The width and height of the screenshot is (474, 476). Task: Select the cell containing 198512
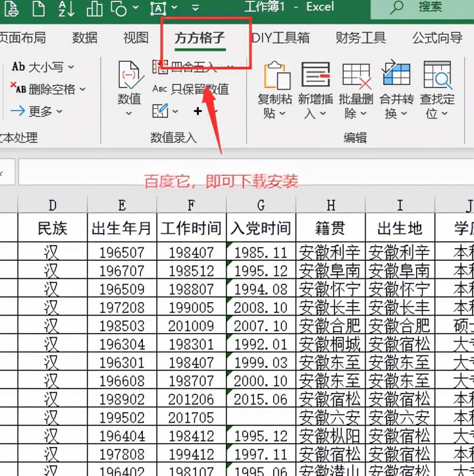pyautogui.click(x=192, y=270)
